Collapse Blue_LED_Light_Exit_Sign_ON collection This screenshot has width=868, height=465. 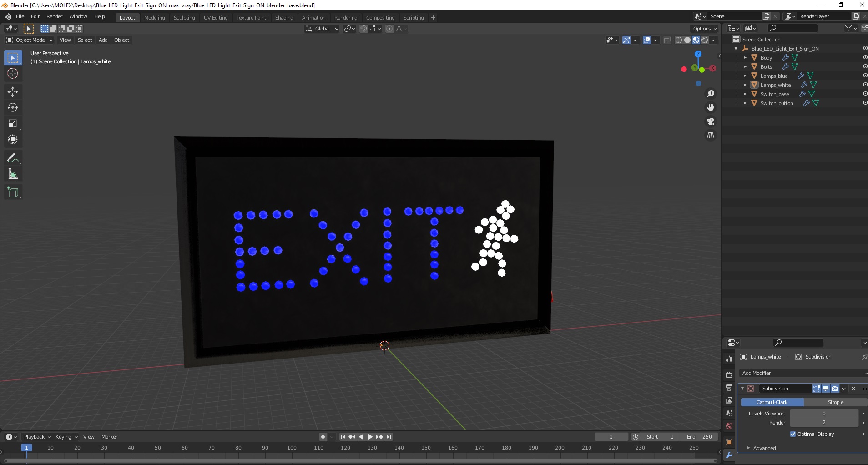(x=736, y=49)
